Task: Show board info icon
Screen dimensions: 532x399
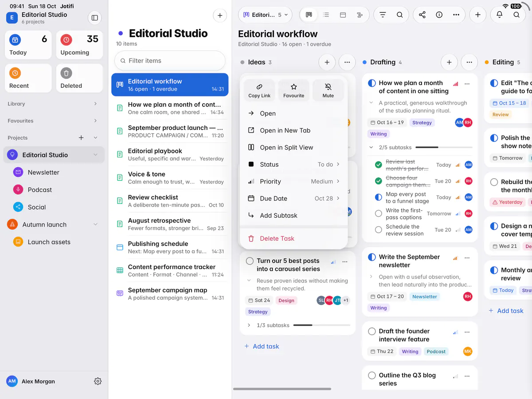Action: click(439, 15)
